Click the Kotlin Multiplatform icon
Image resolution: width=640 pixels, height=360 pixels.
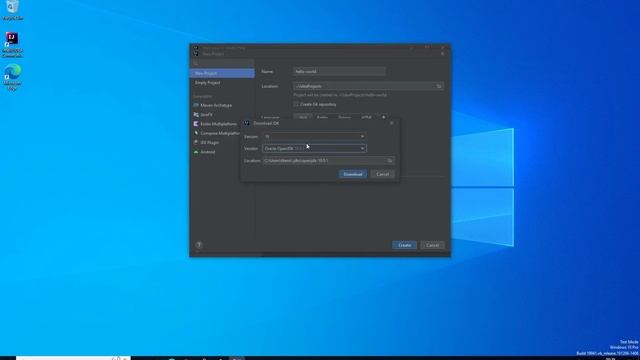pos(196,124)
